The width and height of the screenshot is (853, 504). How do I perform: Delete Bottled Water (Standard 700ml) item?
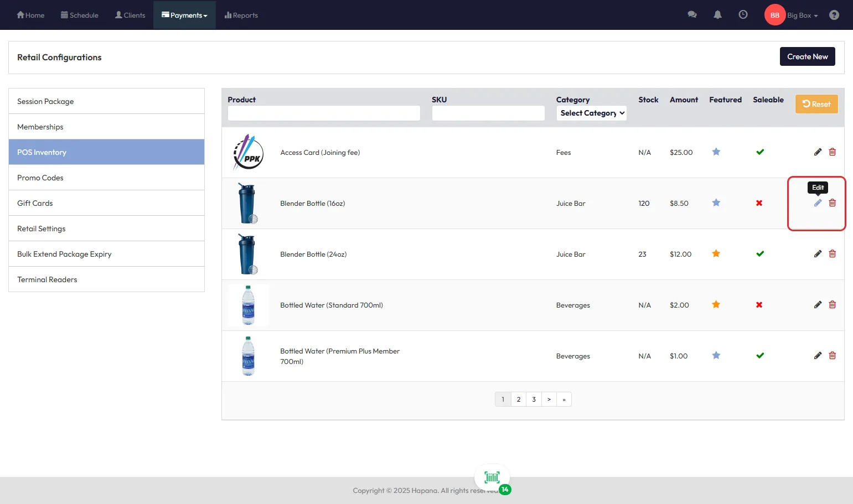point(832,305)
